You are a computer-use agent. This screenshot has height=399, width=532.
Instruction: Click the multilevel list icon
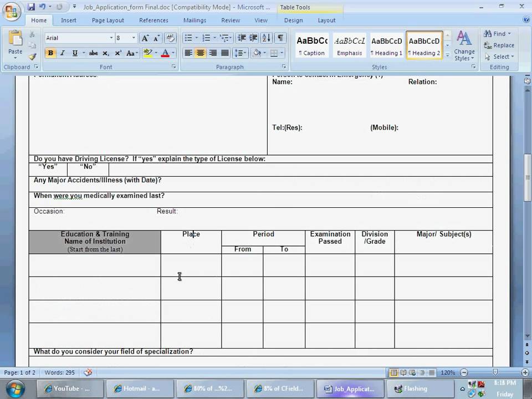click(x=224, y=38)
